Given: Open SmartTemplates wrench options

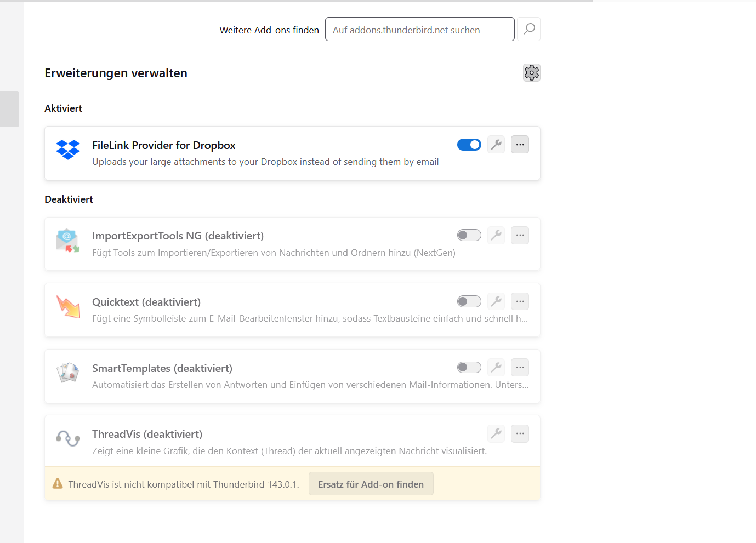Looking at the screenshot, I should point(496,368).
